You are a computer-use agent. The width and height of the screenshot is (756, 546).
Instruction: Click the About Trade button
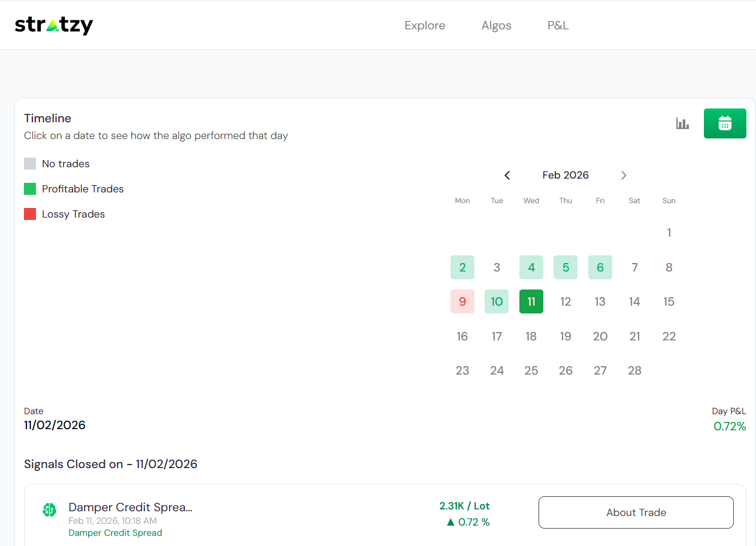coord(636,512)
